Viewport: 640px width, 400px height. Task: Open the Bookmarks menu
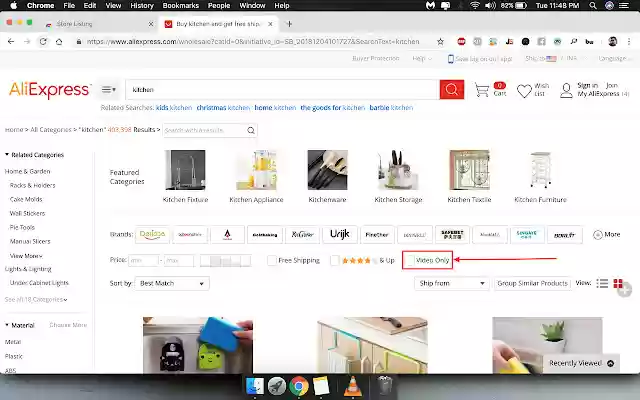(x=181, y=5)
